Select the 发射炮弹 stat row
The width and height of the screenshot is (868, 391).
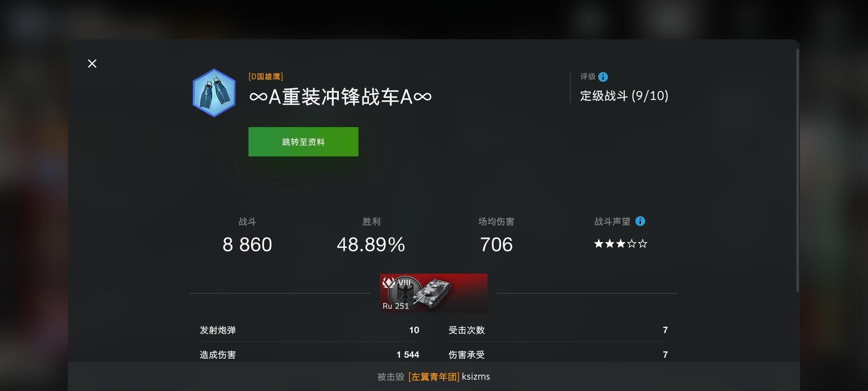tap(310, 330)
